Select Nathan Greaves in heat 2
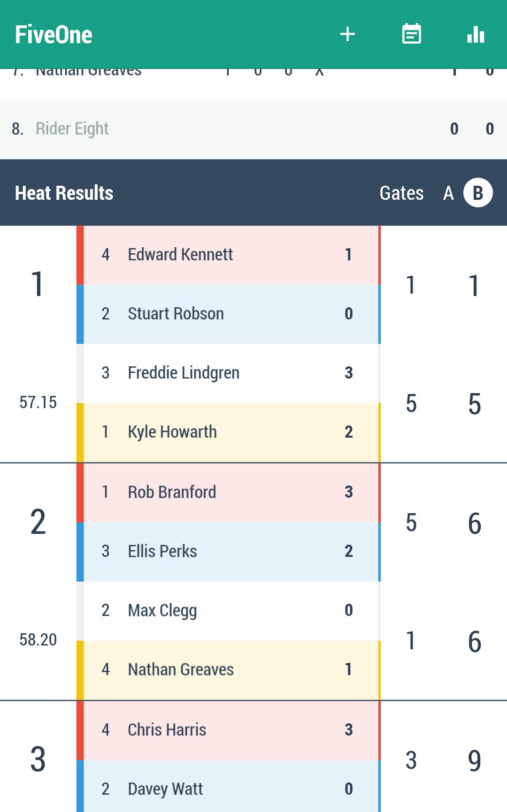 (x=228, y=669)
